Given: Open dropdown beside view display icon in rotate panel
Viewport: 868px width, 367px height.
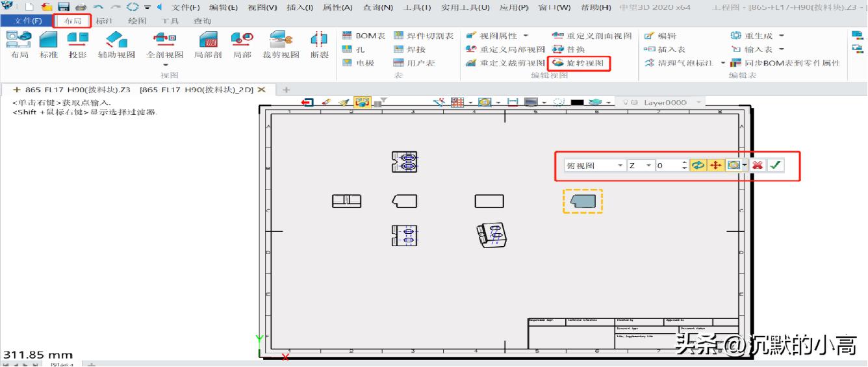Looking at the screenshot, I should tap(745, 165).
